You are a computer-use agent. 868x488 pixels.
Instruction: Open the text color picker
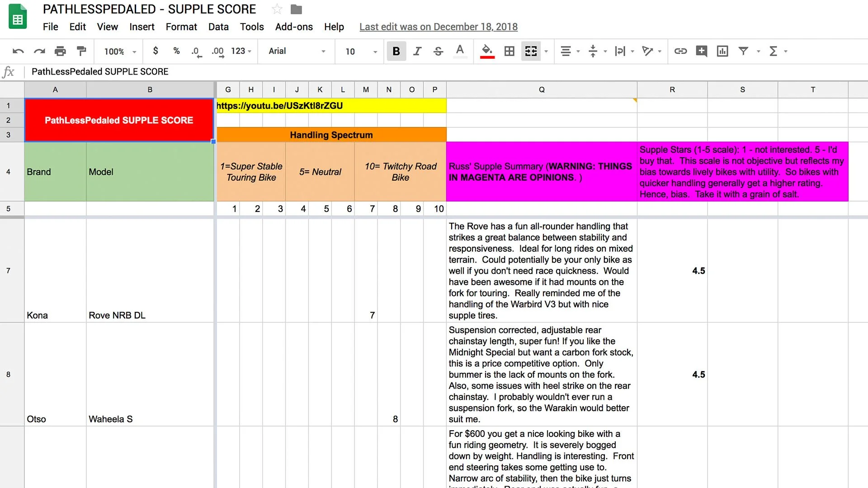click(x=460, y=51)
